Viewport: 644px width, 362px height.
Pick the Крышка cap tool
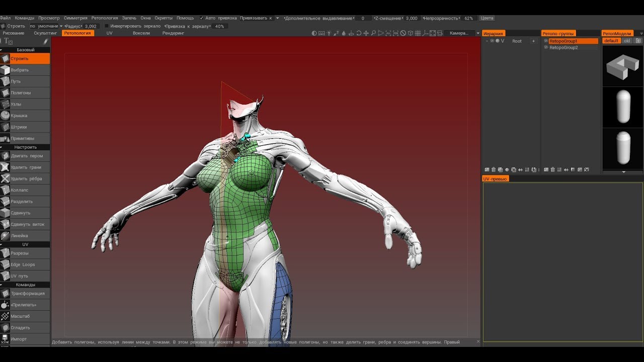25,116
